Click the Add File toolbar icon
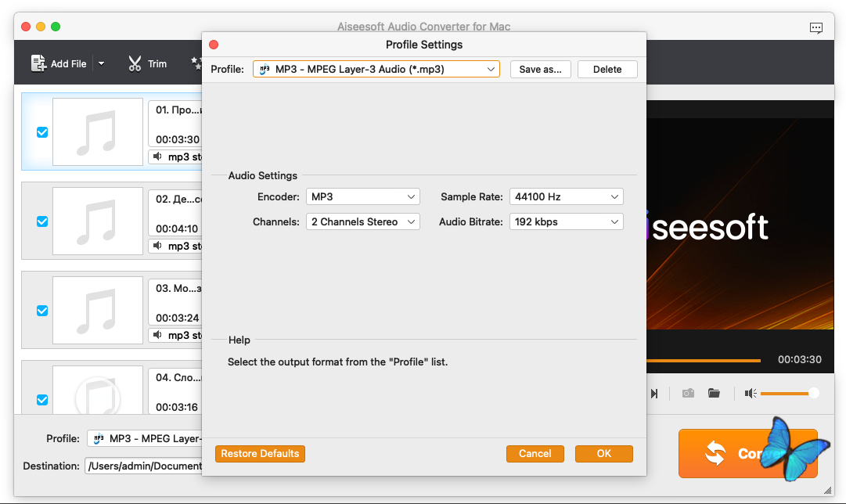Screen dimensions: 846x504 click(39, 63)
